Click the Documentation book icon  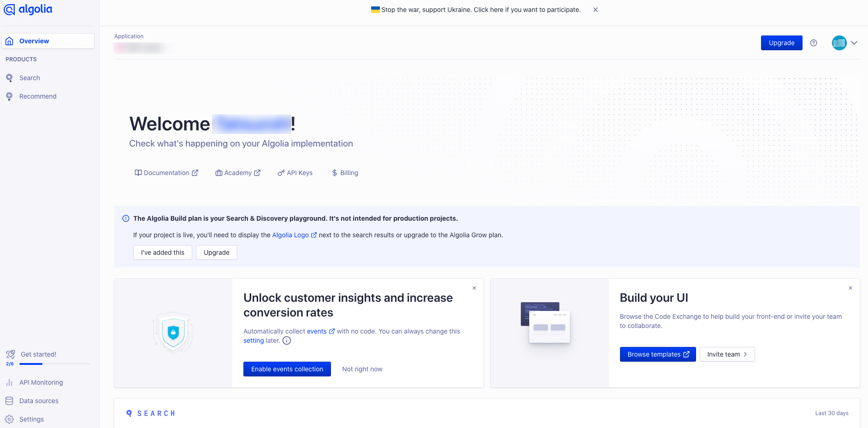(138, 173)
